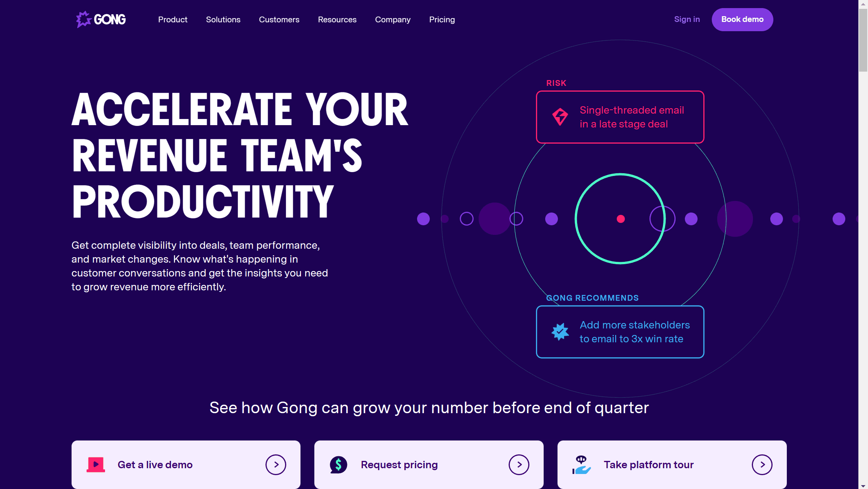
Task: Click the Request pricing link
Action: pyautogui.click(x=429, y=464)
